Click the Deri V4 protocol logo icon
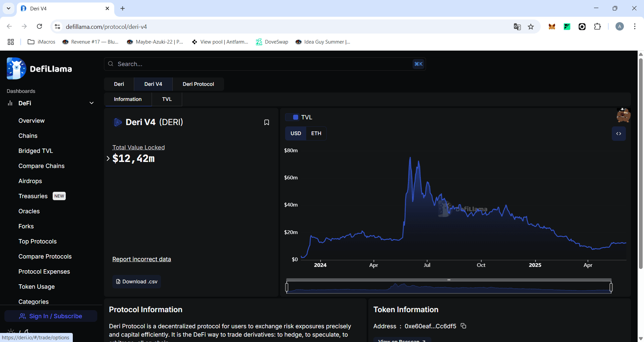 tap(118, 122)
